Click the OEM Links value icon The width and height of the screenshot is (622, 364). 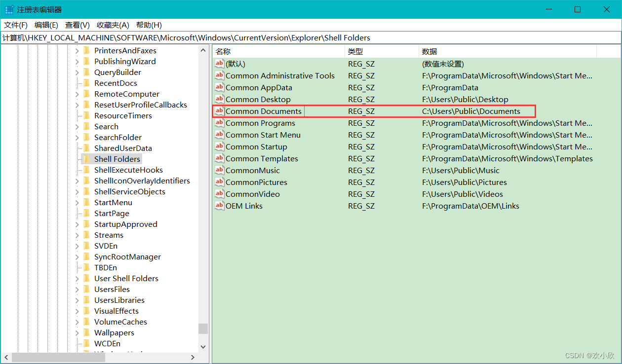[220, 206]
